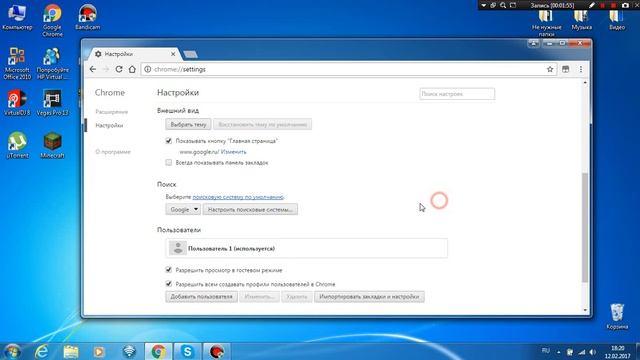Viewport: 640px width, 360px height.
Task: Click Настроить поисковые системы button
Action: (250, 209)
